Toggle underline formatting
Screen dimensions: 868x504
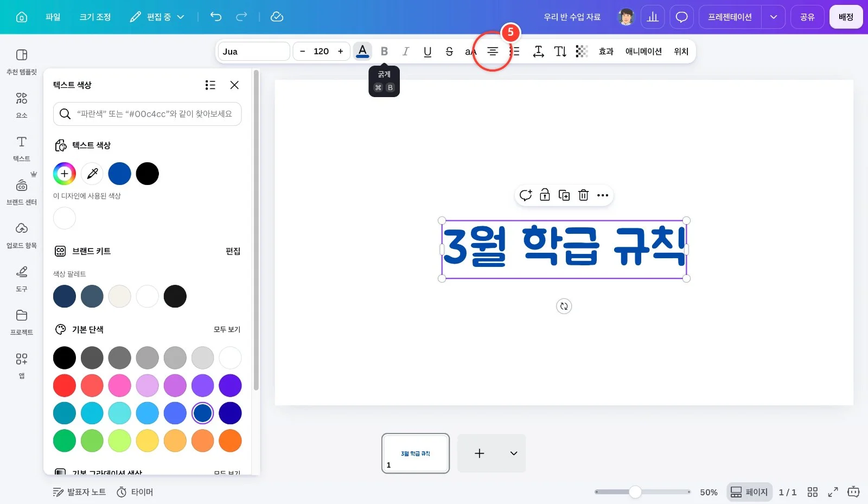[427, 52]
